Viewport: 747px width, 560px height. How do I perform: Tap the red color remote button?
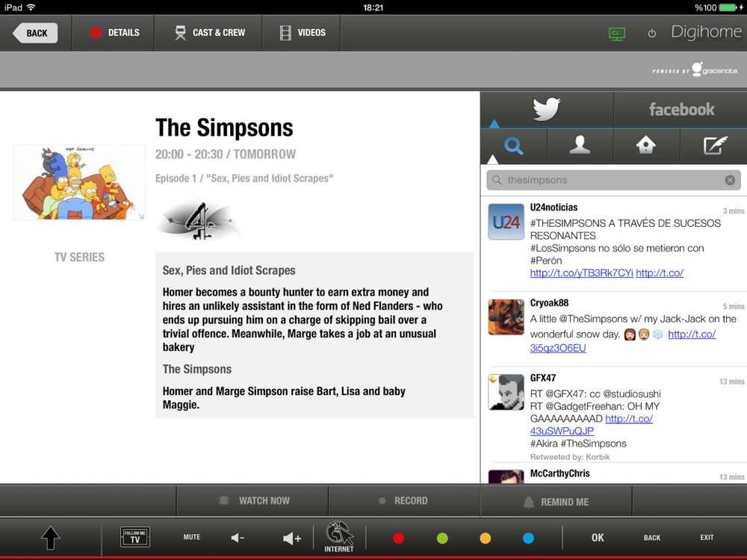(x=399, y=538)
